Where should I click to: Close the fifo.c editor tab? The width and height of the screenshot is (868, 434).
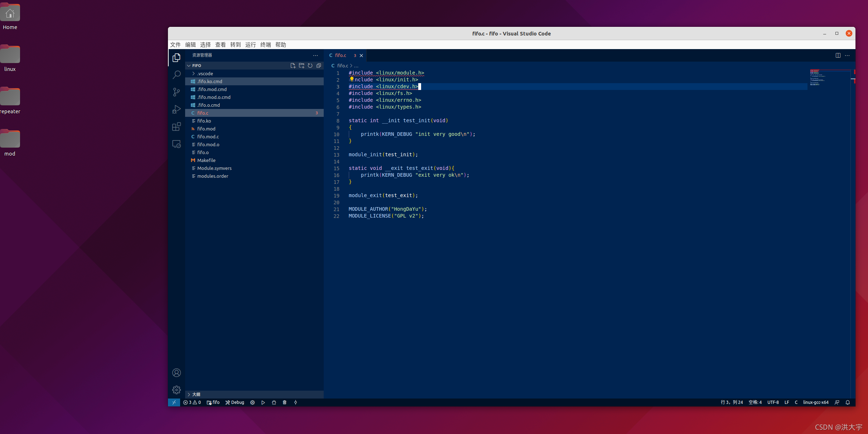(361, 56)
